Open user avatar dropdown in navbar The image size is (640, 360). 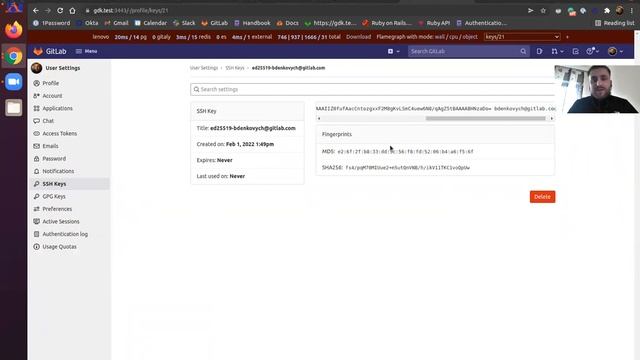point(616,51)
